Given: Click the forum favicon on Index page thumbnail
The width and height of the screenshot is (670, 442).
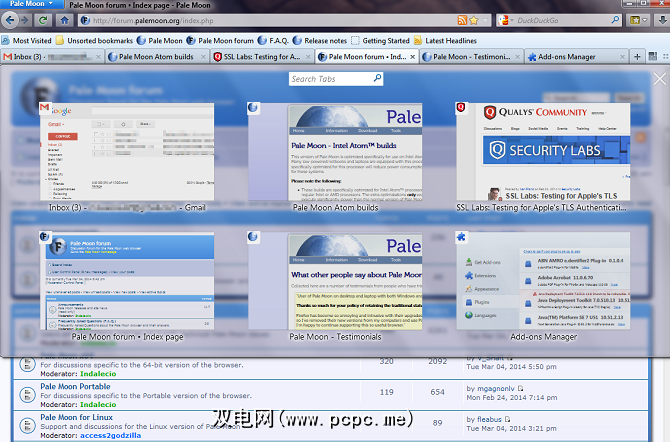Looking at the screenshot, I should click(x=44, y=237).
